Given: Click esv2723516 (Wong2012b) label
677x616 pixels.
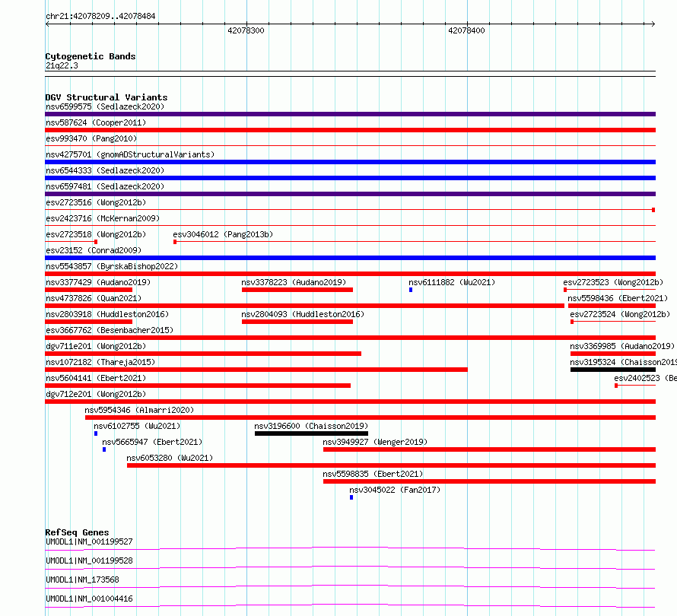Looking at the screenshot, I should click(96, 202).
